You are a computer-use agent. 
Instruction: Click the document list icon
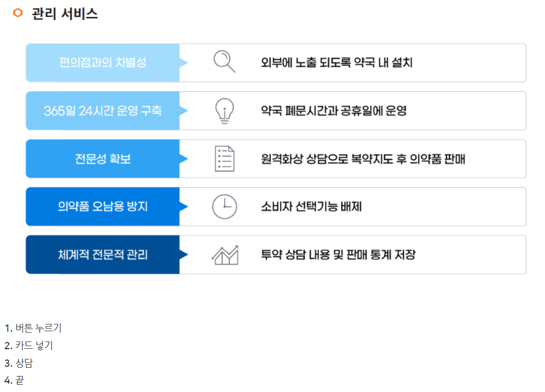click(224, 159)
